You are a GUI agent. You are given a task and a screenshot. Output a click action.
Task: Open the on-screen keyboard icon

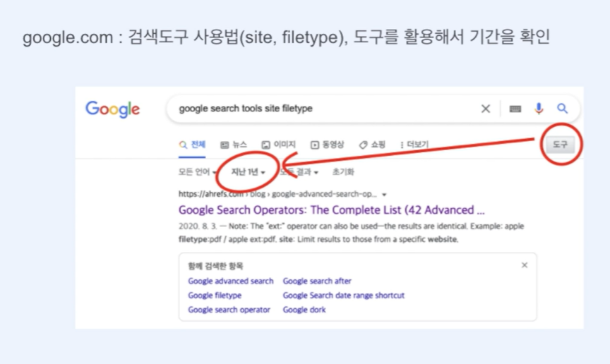(x=515, y=109)
